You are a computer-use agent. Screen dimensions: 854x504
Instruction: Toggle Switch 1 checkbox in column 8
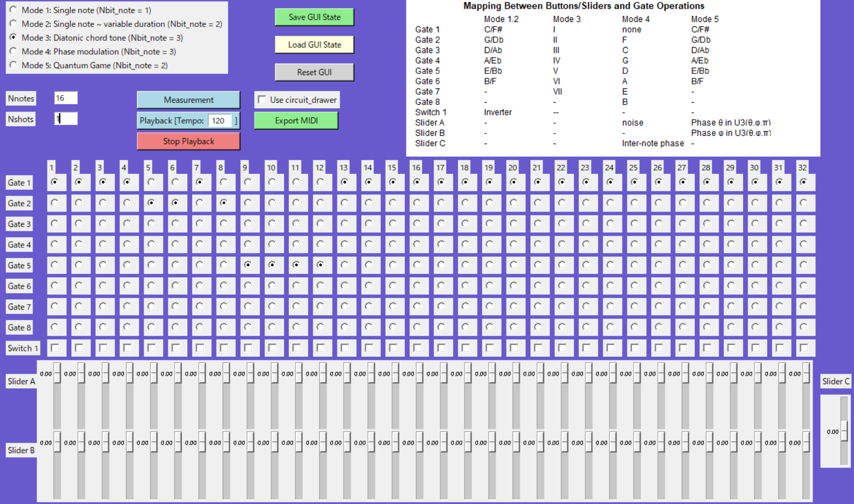coord(224,348)
